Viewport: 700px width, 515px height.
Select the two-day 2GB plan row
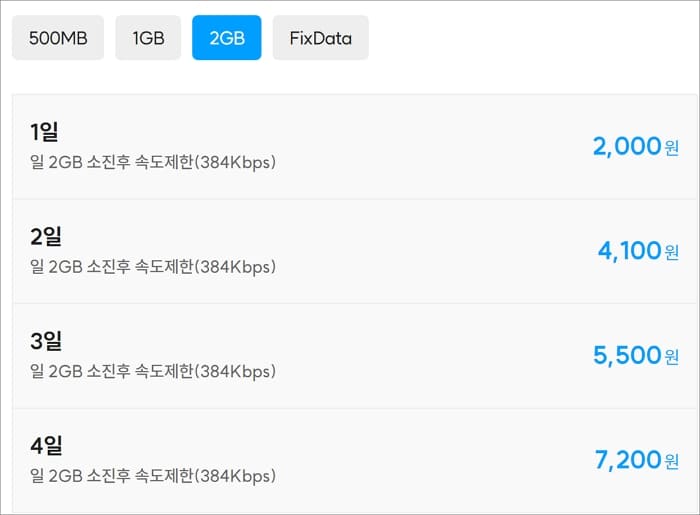click(x=354, y=251)
